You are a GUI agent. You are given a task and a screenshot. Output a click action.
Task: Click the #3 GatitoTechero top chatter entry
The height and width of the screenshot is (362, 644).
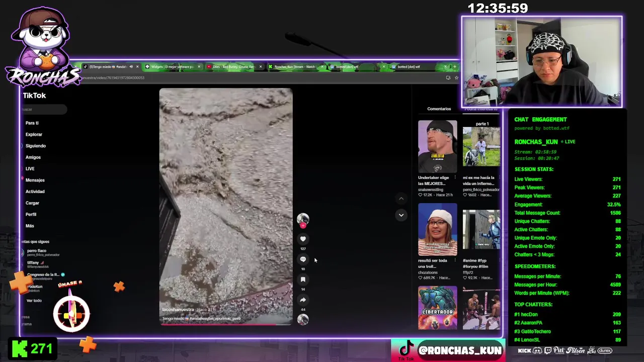pyautogui.click(x=567, y=331)
